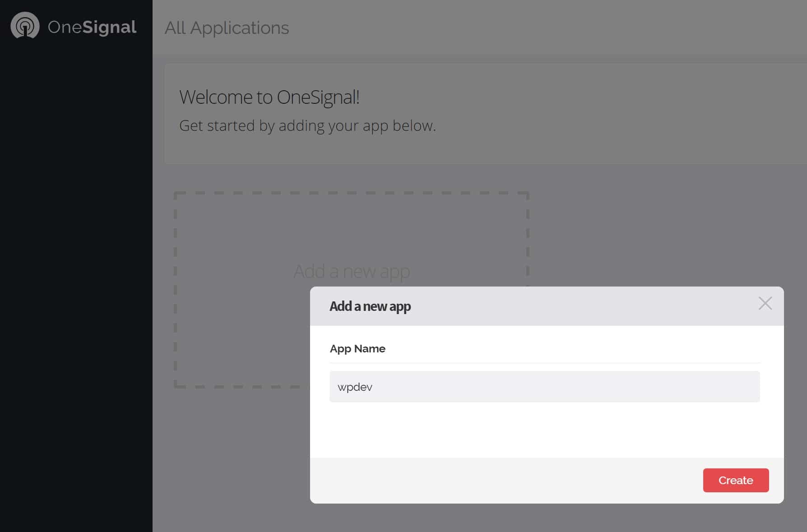Select the Add a new app placeholder area

(x=351, y=271)
